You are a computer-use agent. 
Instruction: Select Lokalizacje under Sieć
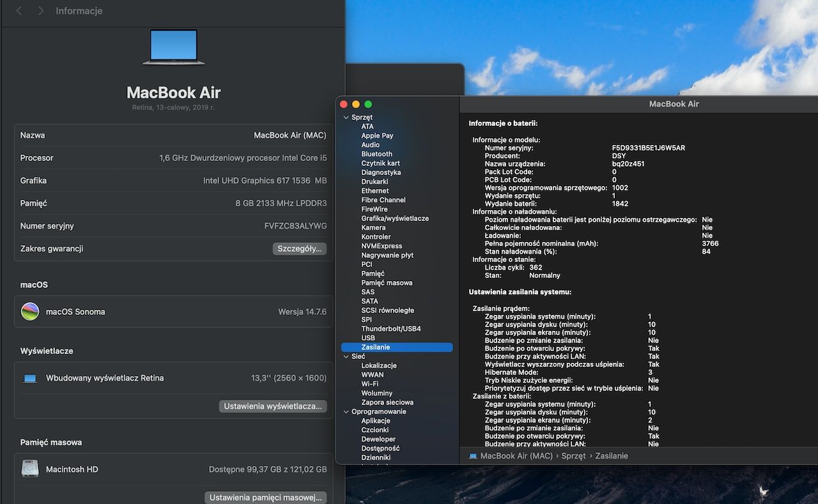pos(379,365)
